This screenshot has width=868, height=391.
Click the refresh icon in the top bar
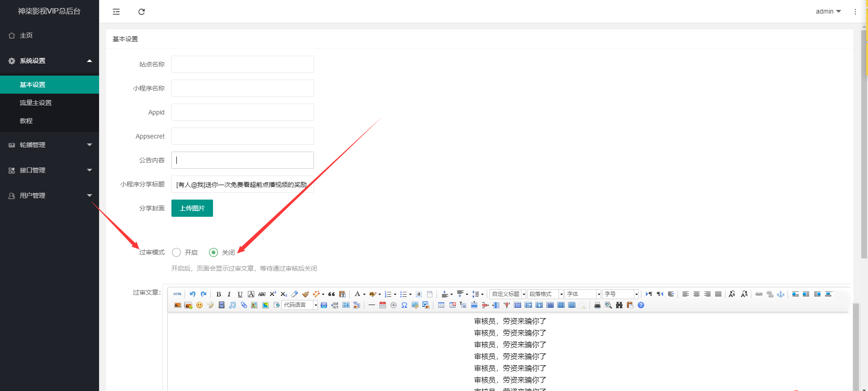click(142, 12)
